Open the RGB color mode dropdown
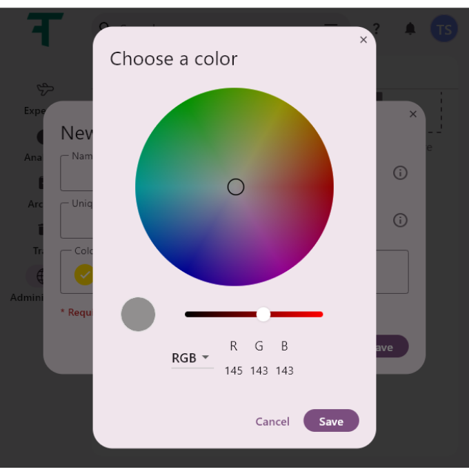Screen dimensions: 469x476 [x=192, y=358]
